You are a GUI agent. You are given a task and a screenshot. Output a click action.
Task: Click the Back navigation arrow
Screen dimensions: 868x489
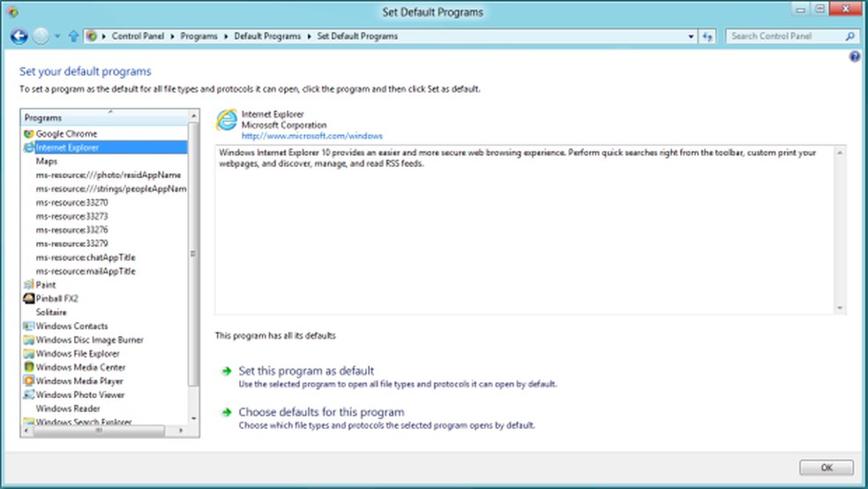pos(19,36)
